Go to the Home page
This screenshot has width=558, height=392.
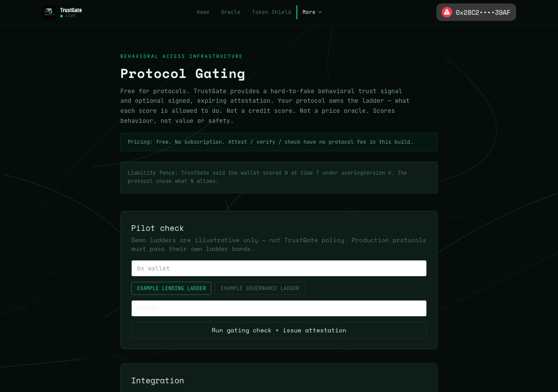click(203, 12)
